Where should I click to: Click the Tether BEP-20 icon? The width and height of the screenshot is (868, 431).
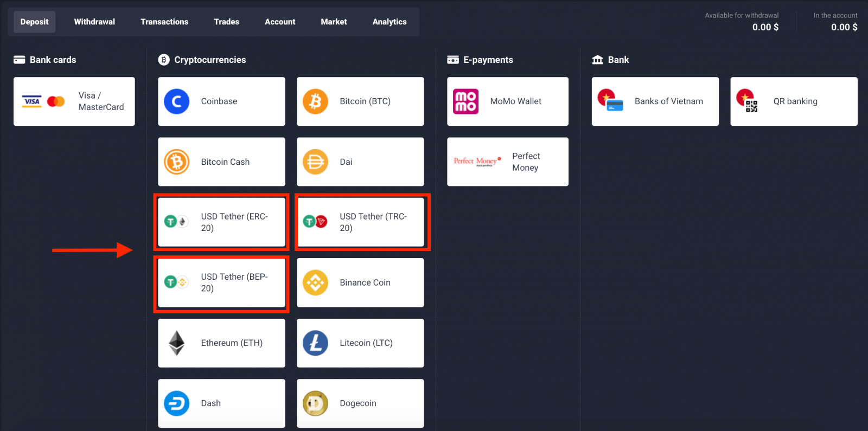[x=176, y=282]
